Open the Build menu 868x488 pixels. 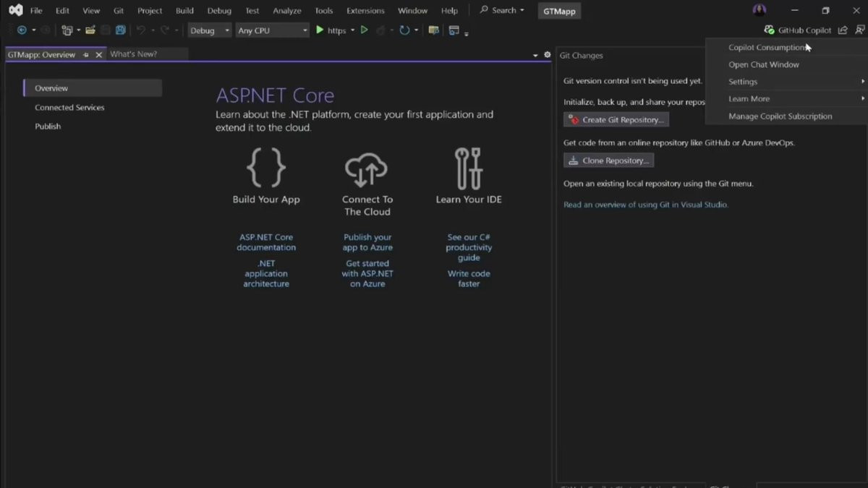pos(184,11)
